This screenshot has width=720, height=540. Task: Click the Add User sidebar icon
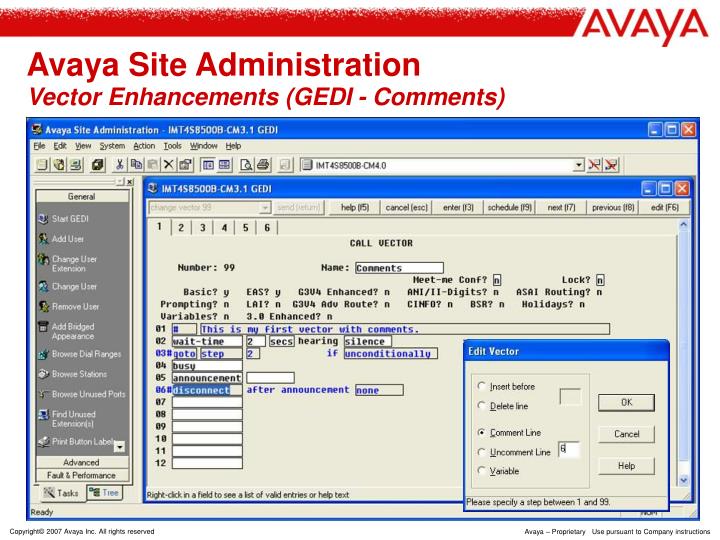[x=43, y=239]
